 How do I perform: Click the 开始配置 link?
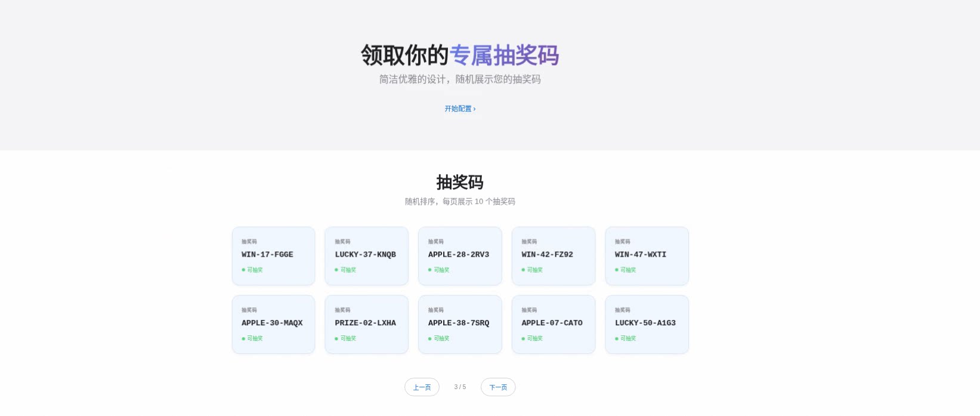459,109
